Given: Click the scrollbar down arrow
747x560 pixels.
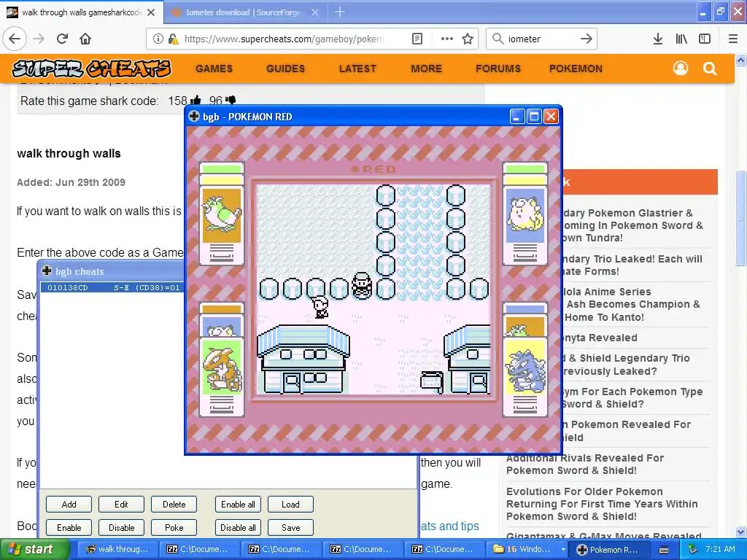Looking at the screenshot, I should click(740, 532).
